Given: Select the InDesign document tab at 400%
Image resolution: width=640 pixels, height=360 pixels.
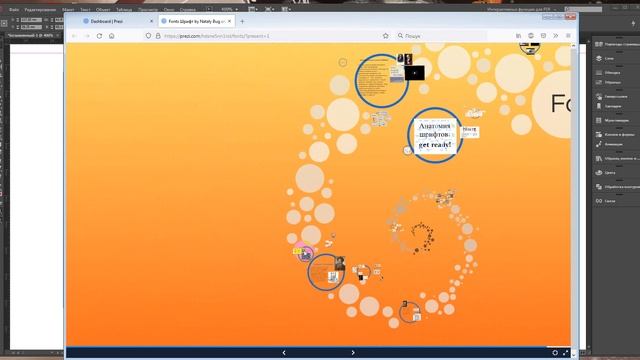Looking at the screenshot, I should point(33,36).
